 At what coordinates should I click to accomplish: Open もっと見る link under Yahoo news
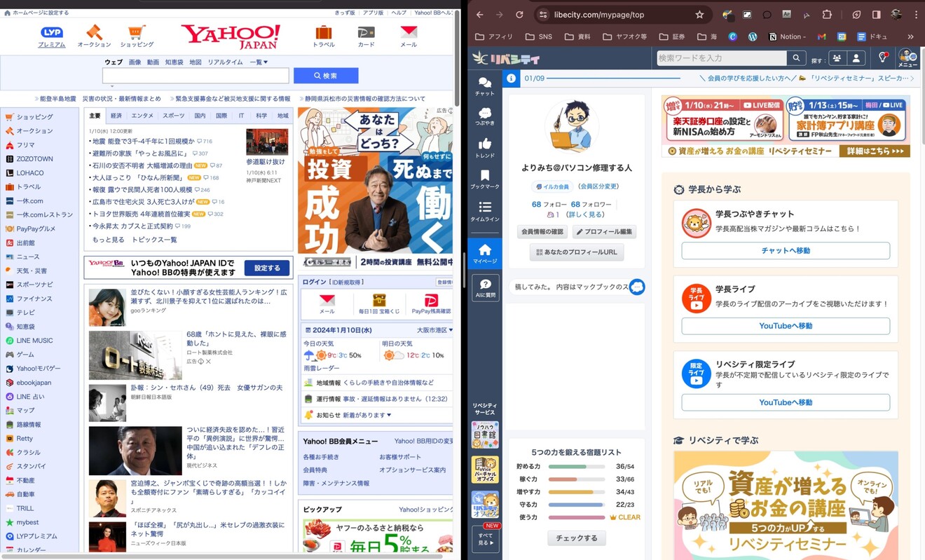point(109,240)
